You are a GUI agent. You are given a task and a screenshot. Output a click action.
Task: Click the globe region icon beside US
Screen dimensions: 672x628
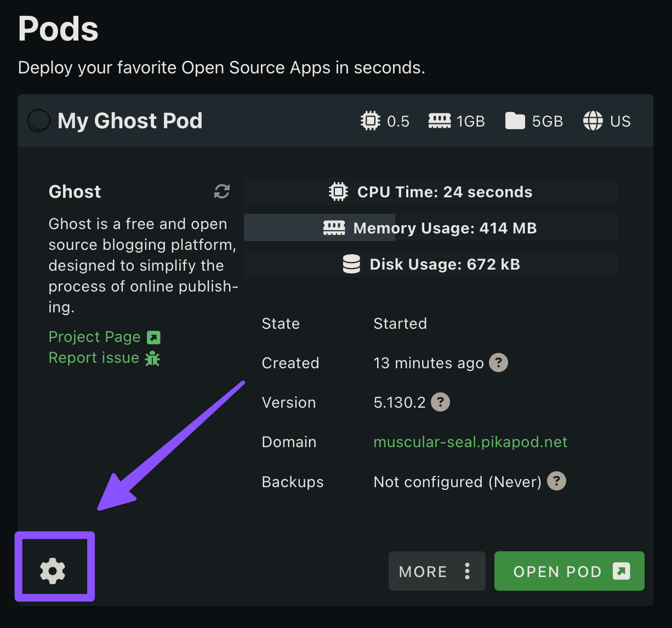pyautogui.click(x=593, y=121)
